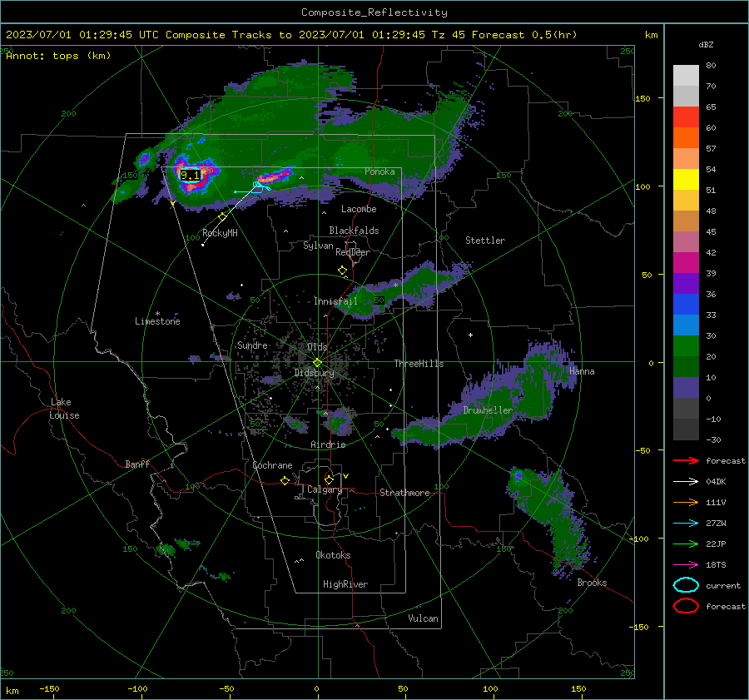The height and width of the screenshot is (700, 749).
Task: Click the 18TS legend text
Action: (x=716, y=565)
